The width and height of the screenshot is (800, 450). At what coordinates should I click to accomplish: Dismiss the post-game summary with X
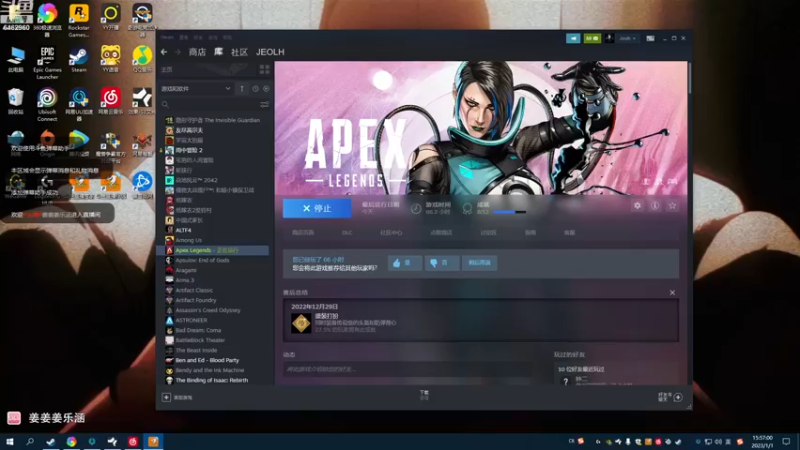(672, 292)
